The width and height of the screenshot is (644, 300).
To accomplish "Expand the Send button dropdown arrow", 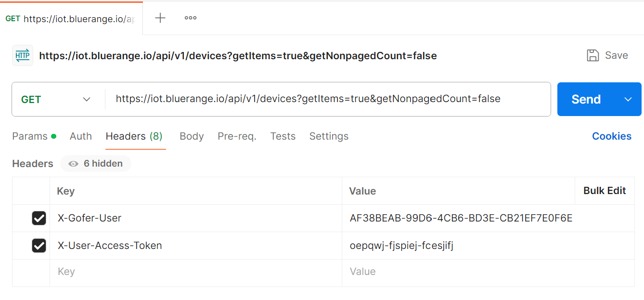I will click(x=628, y=99).
